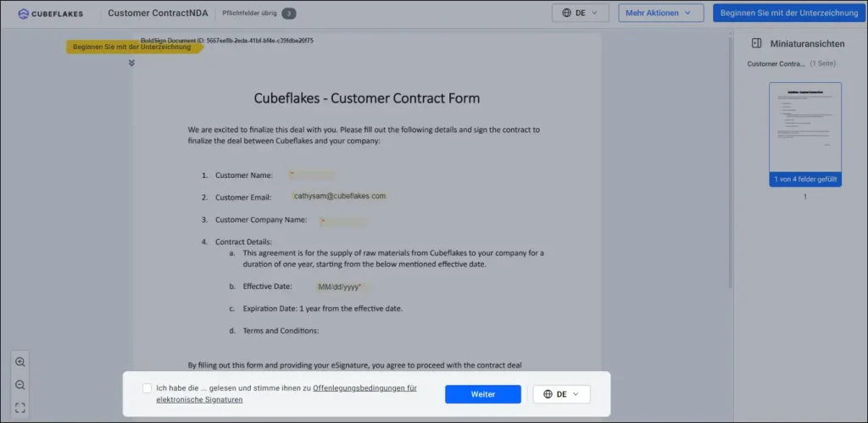Click the Customer Name input field
This screenshot has height=423, width=868.
click(312, 175)
